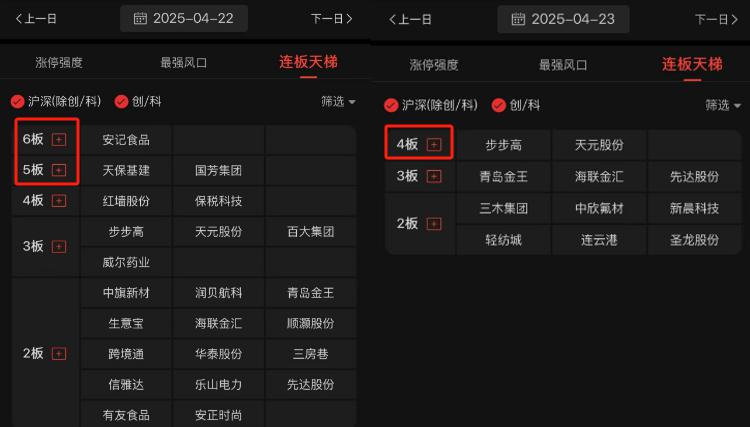The image size is (750, 427).
Task: Open the 筛选 dropdown in left panel
Action: tap(338, 102)
